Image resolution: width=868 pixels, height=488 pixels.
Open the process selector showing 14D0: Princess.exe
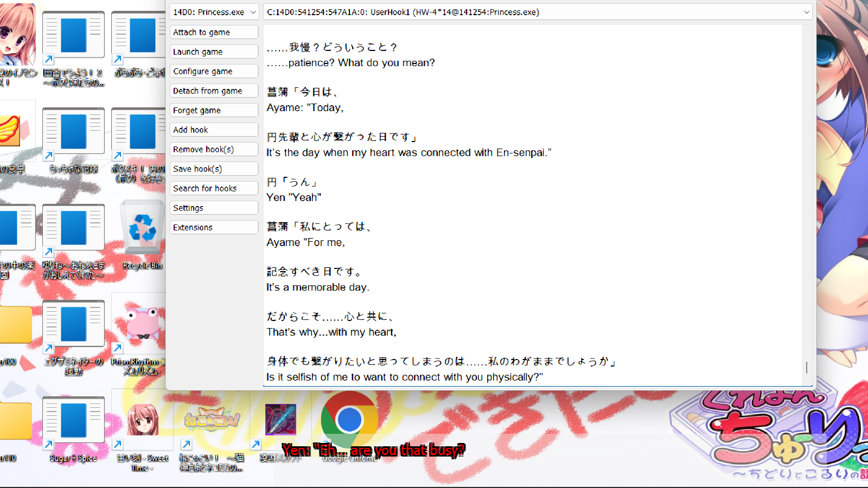tap(213, 11)
